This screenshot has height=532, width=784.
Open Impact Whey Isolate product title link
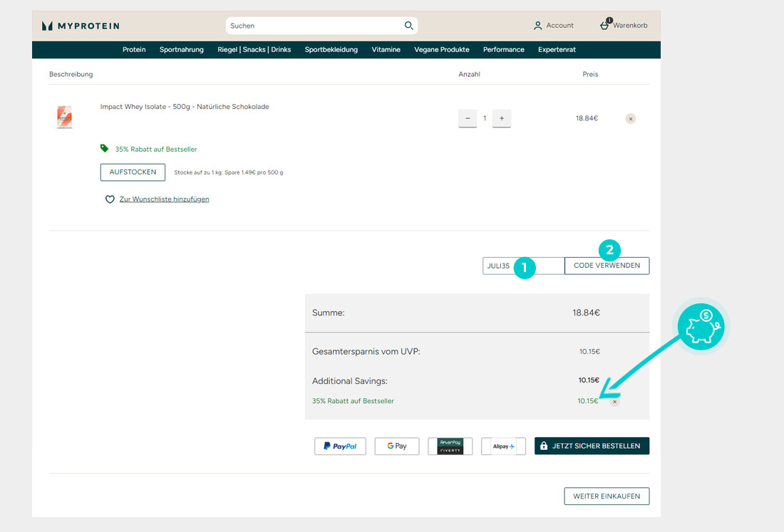(x=185, y=106)
